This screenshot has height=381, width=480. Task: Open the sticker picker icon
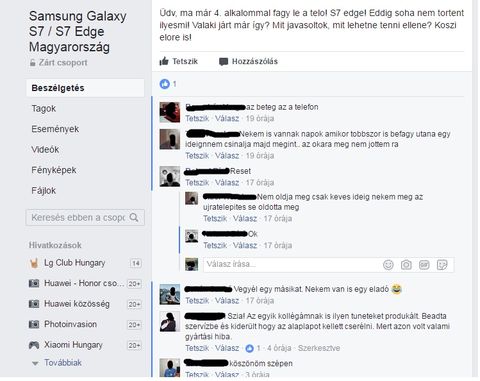[x=442, y=265]
